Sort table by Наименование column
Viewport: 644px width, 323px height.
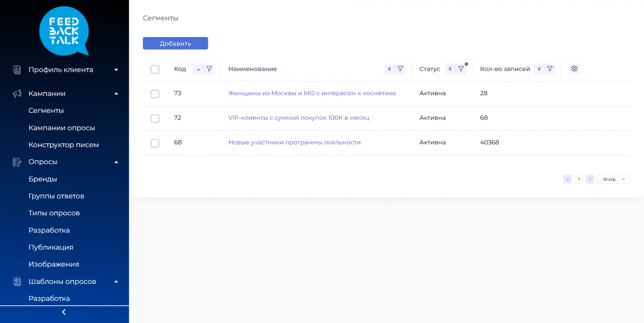pyautogui.click(x=389, y=69)
